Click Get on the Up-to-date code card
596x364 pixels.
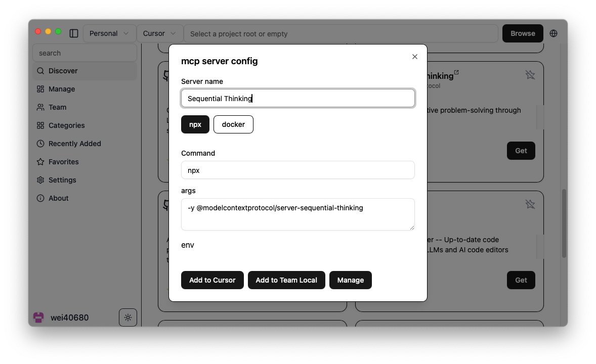(x=521, y=280)
